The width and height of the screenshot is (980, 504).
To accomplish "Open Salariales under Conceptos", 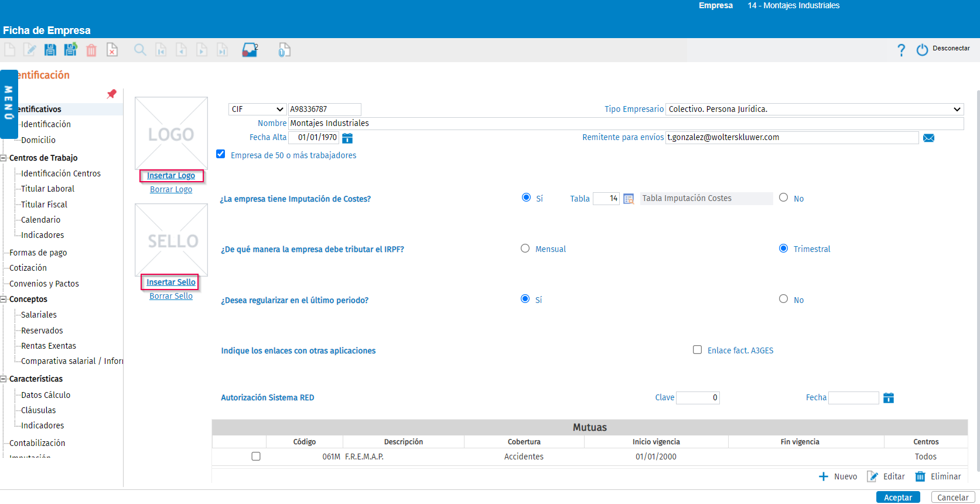I will click(39, 315).
